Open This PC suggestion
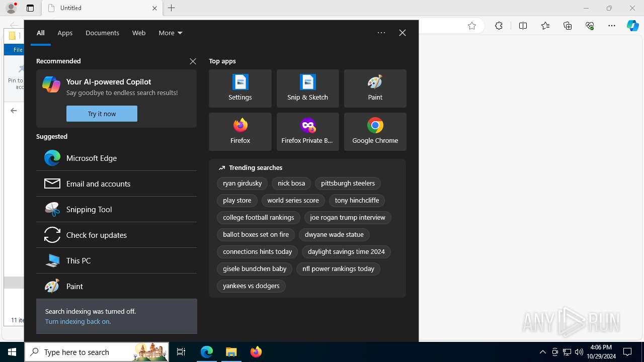This screenshot has height=362, width=644. pyautogui.click(x=116, y=260)
